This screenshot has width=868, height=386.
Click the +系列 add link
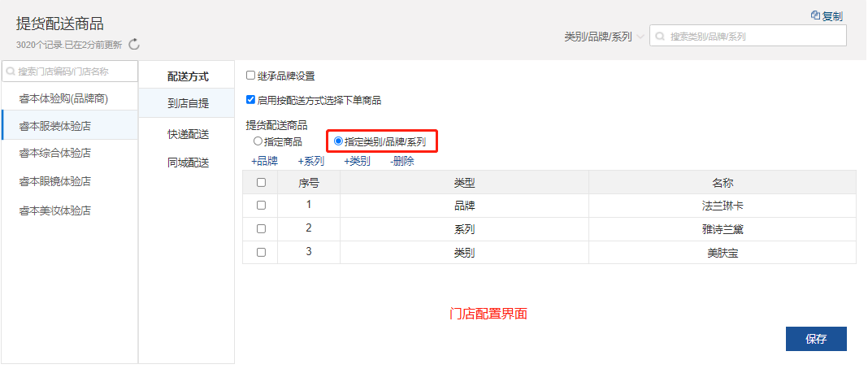(x=310, y=161)
